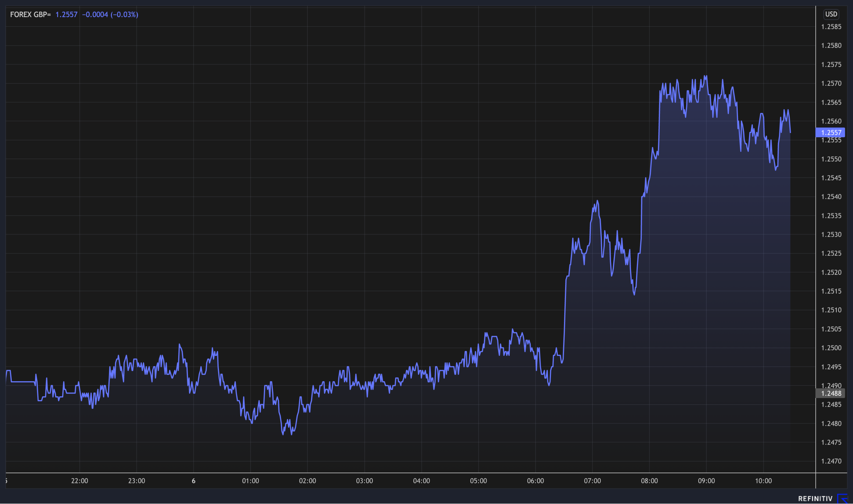Click the 09:00 time axis label
The image size is (853, 504).
pos(706,481)
